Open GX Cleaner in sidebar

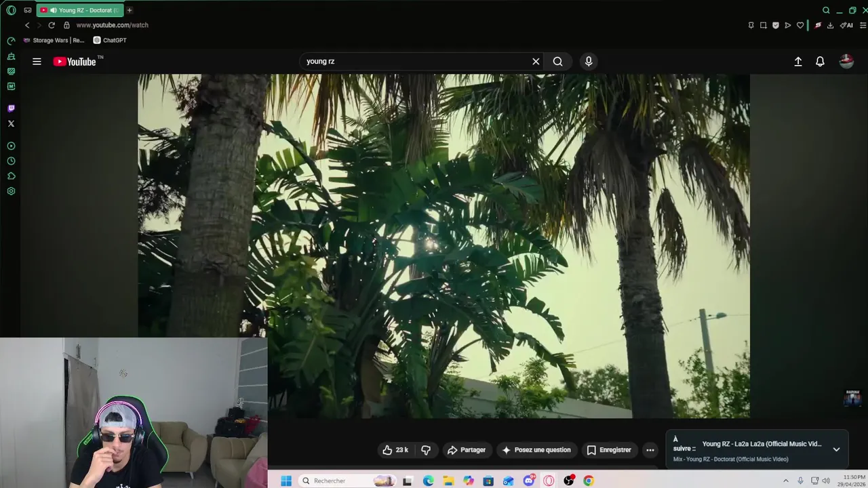[x=11, y=56]
